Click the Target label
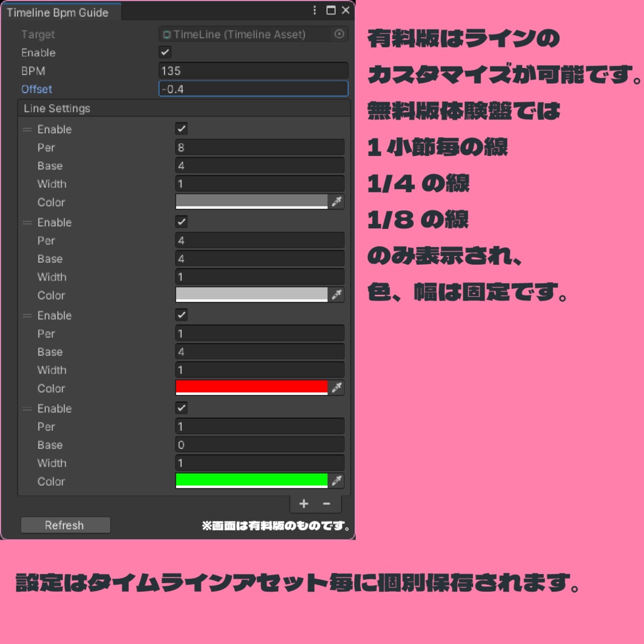The height and width of the screenshot is (644, 644). (x=38, y=35)
